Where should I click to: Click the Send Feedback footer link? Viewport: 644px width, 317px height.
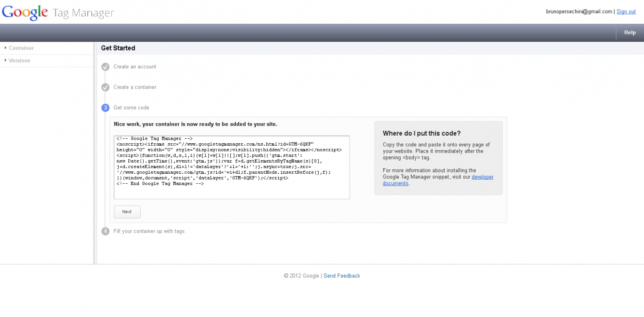coord(341,276)
